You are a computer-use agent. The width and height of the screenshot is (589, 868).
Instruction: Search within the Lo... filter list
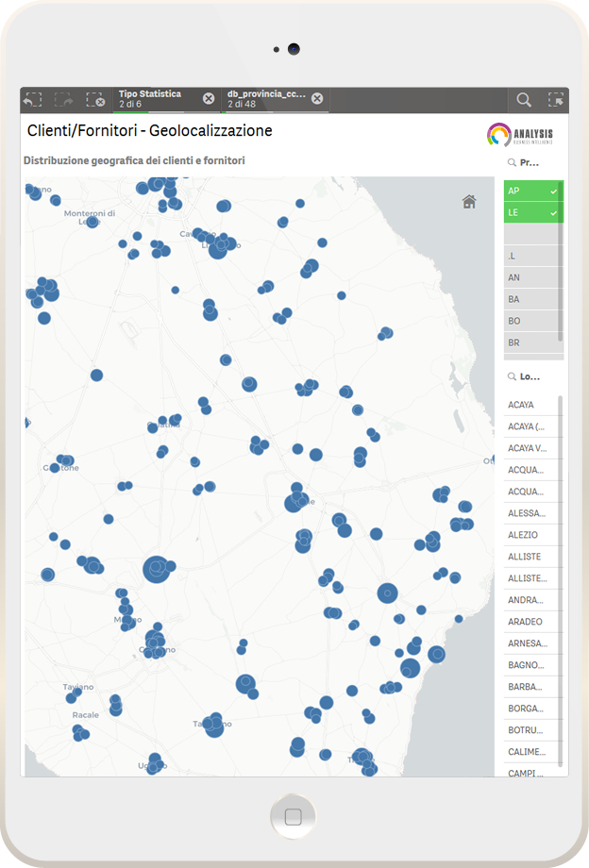[x=513, y=376]
